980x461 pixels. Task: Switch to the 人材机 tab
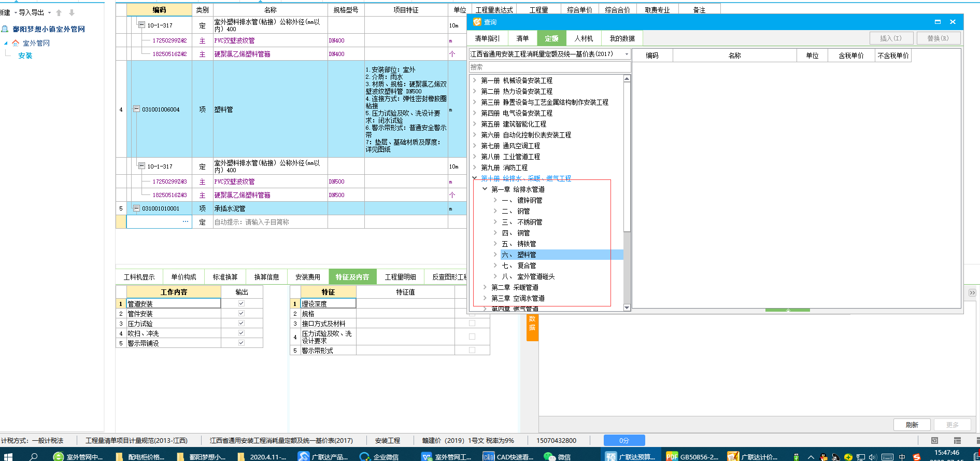click(x=584, y=38)
